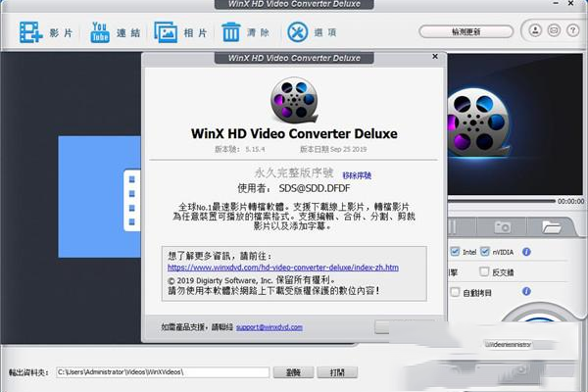The height and width of the screenshot is (392, 588).
Task: Close the About dialog with X
Action: pos(435,56)
